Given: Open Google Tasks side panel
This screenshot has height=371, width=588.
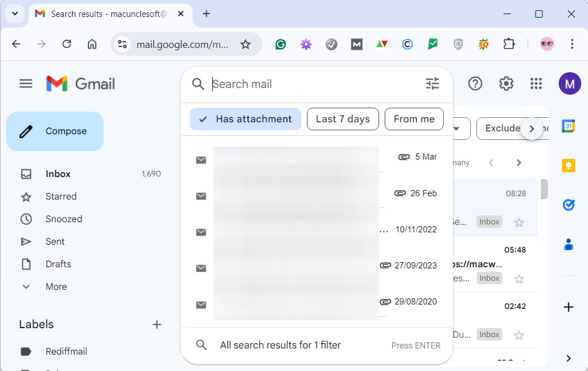Looking at the screenshot, I should 568,205.
